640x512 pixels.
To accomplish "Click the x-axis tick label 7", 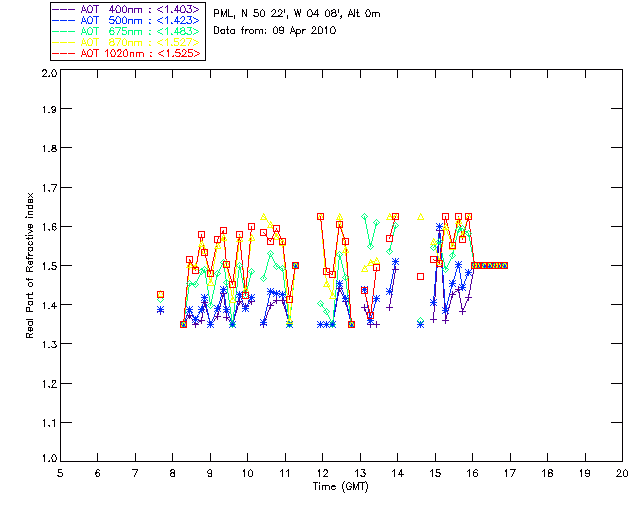I will [135, 473].
